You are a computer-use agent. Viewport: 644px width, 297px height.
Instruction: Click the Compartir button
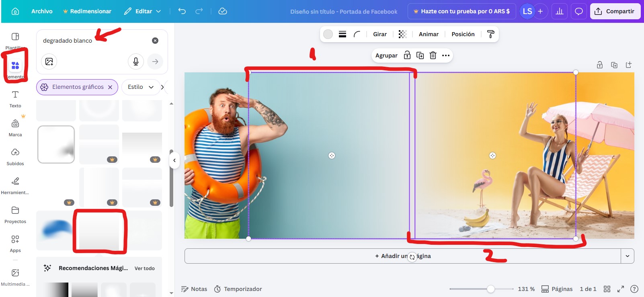click(x=615, y=11)
